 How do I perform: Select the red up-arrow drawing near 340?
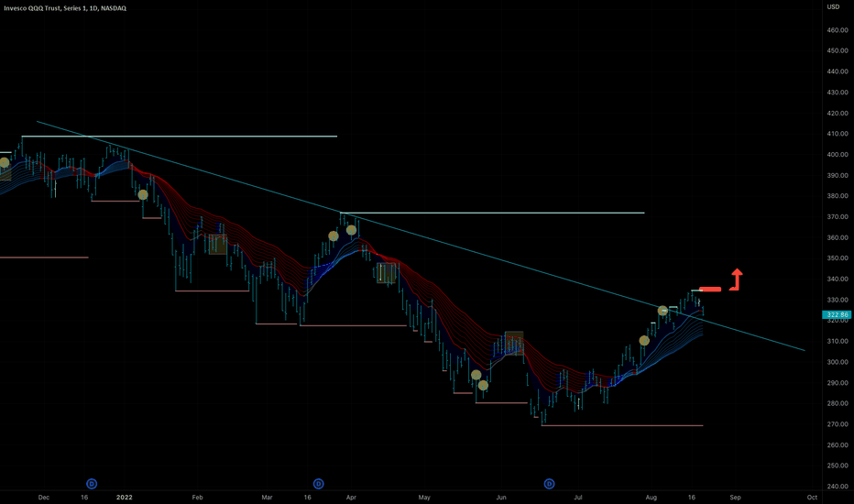(737, 279)
